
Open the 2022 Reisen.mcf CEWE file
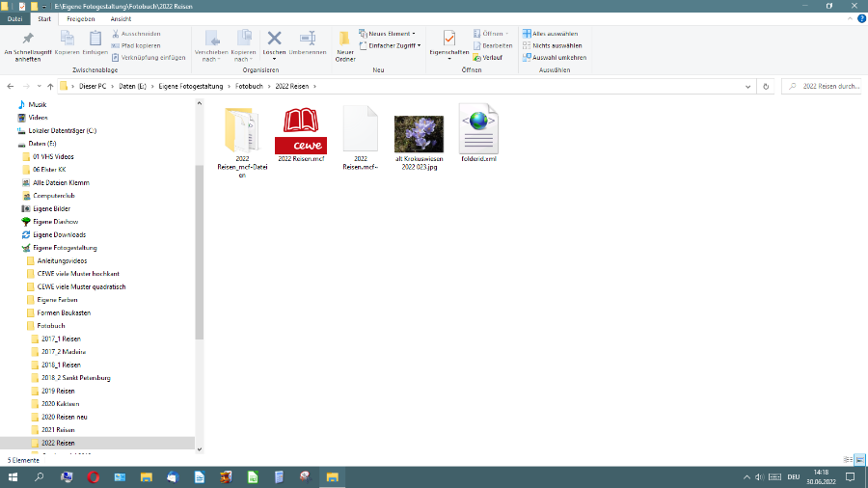tap(300, 130)
